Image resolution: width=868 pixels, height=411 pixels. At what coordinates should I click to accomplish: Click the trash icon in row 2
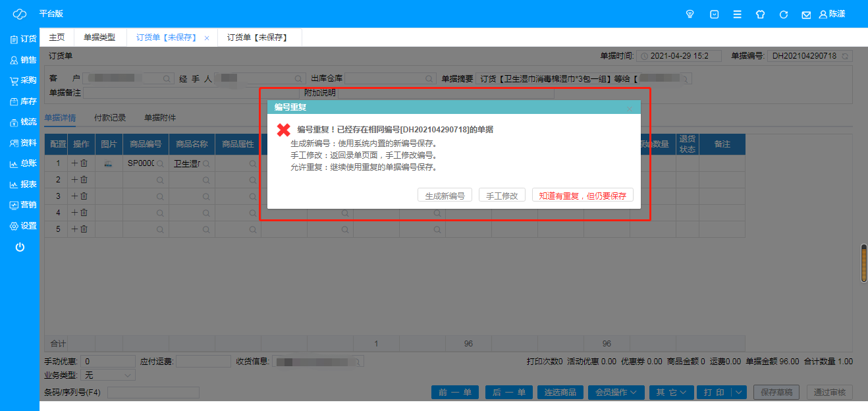[x=84, y=179]
